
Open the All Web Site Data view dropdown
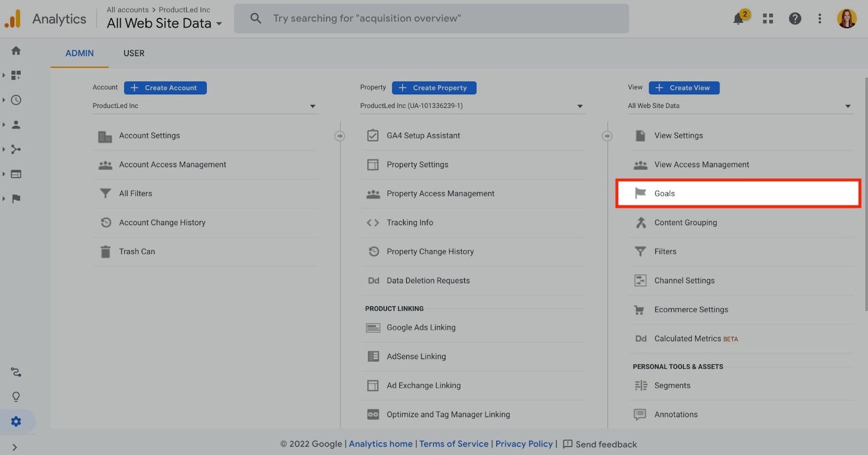740,106
